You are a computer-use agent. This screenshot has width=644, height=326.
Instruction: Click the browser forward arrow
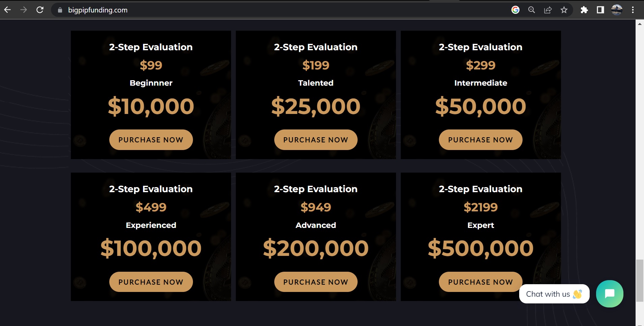point(24,10)
